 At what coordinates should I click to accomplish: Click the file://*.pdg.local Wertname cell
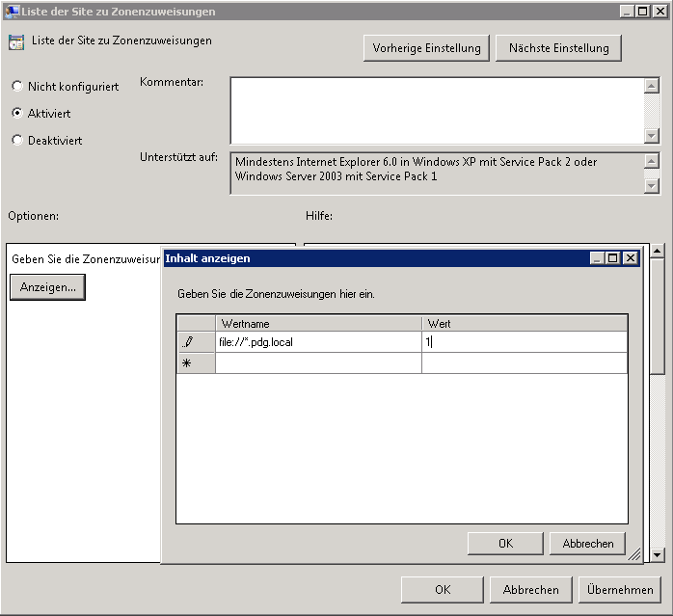[318, 342]
